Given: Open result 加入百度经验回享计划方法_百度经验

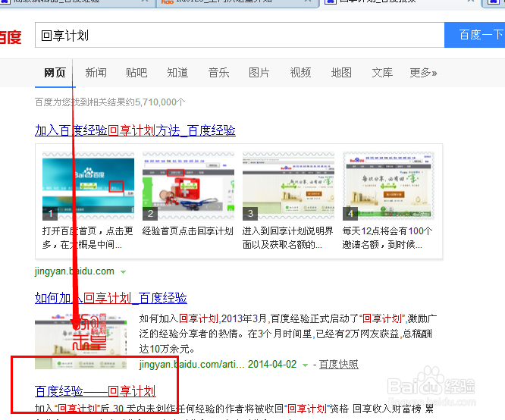Looking at the screenshot, I should click(135, 130).
